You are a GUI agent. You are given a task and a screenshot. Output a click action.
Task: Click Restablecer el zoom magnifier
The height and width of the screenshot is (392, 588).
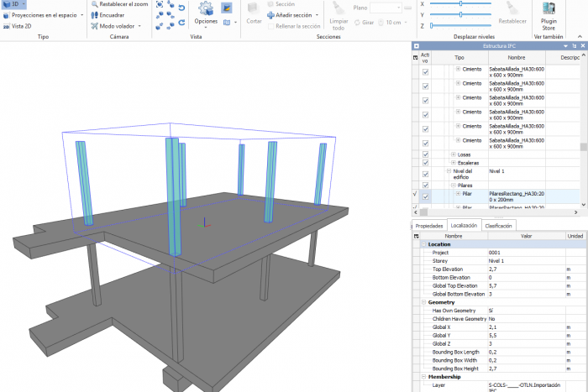coord(94,4)
